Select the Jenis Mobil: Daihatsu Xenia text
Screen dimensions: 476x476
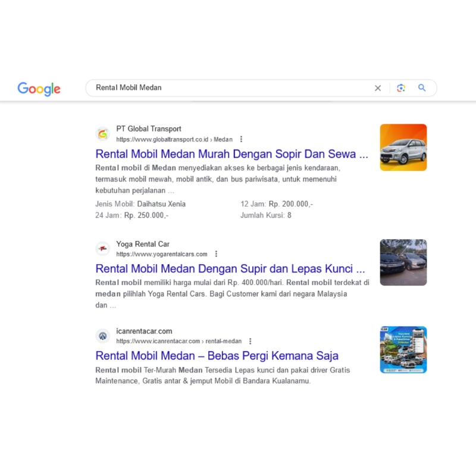(x=140, y=204)
